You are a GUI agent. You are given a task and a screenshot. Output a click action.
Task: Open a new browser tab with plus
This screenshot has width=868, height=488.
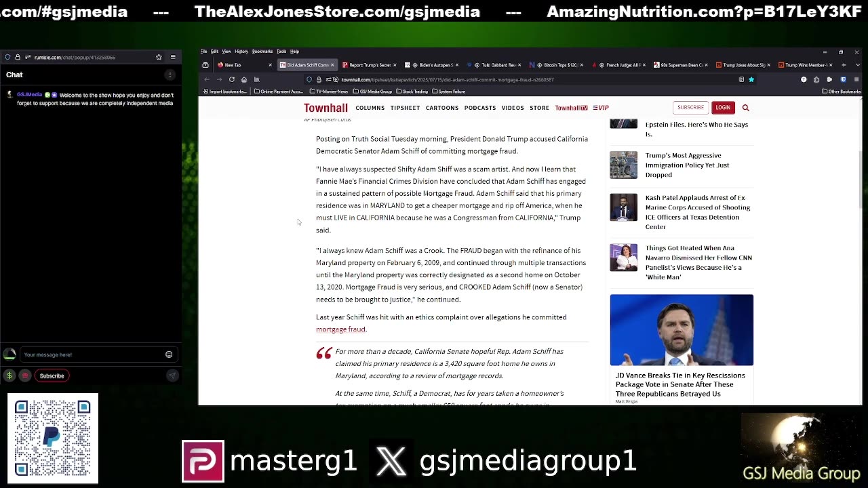(x=844, y=65)
